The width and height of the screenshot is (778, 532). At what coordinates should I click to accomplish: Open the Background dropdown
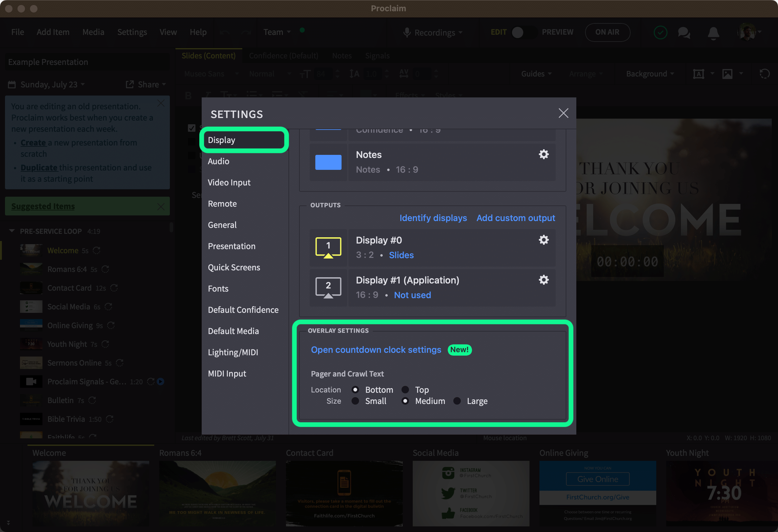pyautogui.click(x=650, y=74)
